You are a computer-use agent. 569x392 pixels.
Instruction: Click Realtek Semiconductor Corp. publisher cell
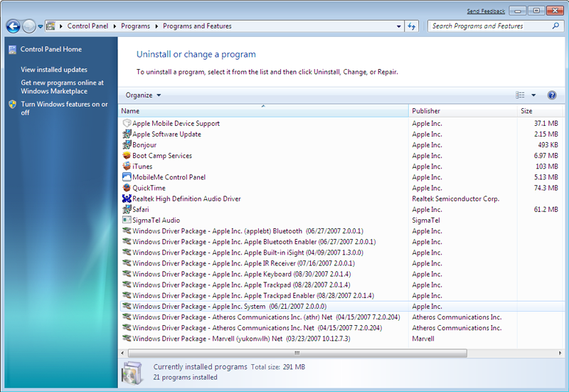click(455, 199)
